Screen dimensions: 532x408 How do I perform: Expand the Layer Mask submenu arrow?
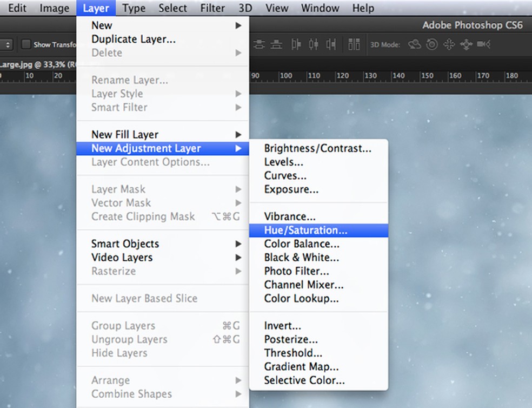(238, 189)
